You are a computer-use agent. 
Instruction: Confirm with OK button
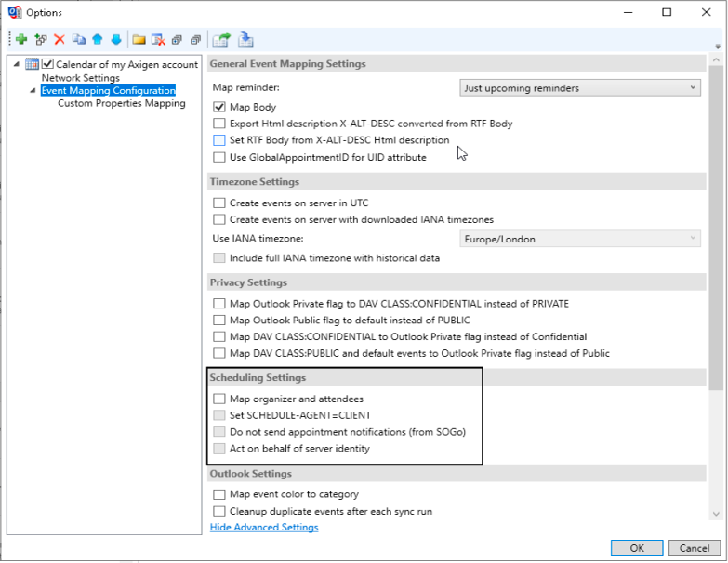coord(637,548)
